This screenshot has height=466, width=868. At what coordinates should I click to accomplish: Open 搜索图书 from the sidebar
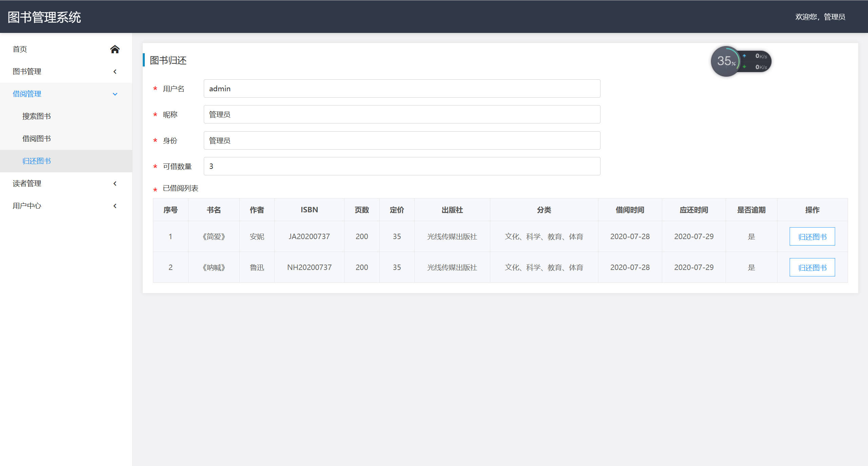(36, 116)
